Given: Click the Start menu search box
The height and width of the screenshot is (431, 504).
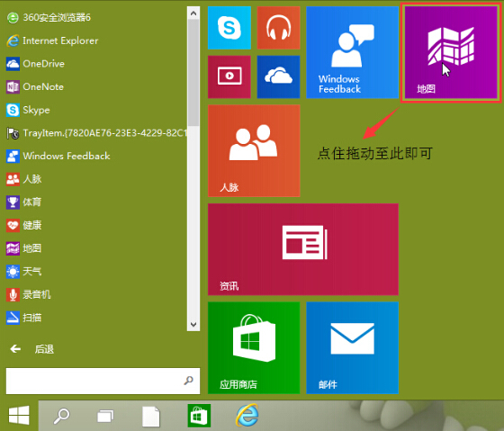Looking at the screenshot, I should tap(103, 381).
